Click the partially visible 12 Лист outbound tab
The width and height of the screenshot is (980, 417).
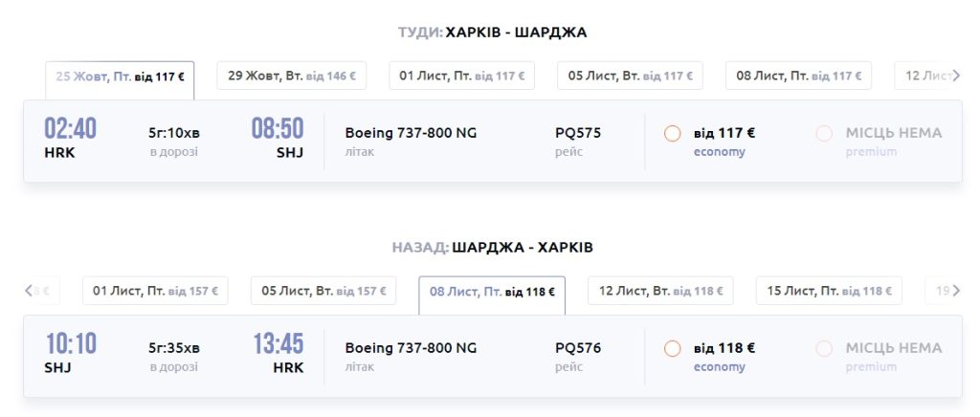(924, 76)
